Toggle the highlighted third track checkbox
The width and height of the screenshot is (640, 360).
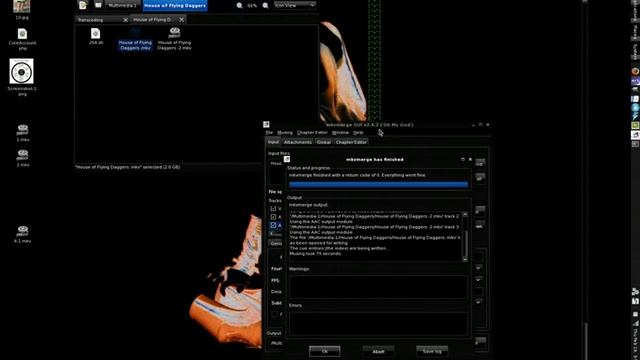273,225
